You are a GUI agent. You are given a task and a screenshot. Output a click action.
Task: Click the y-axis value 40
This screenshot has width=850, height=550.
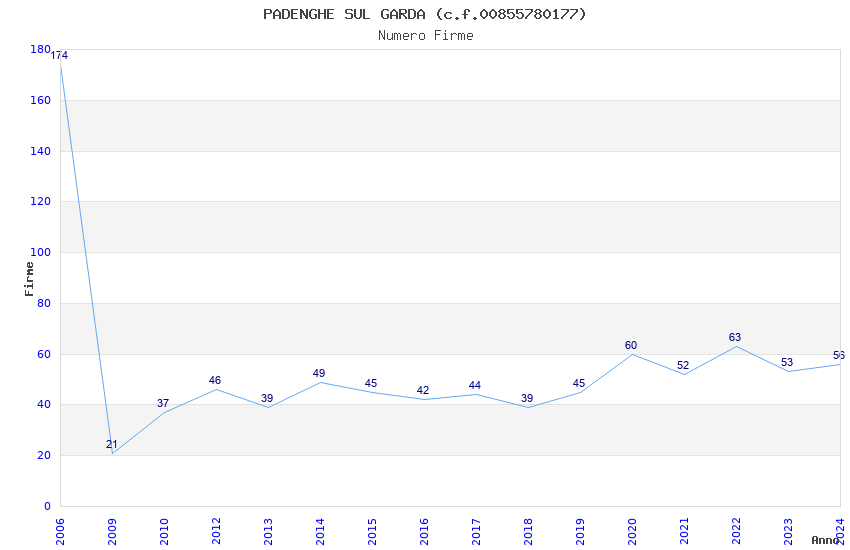coord(44,404)
